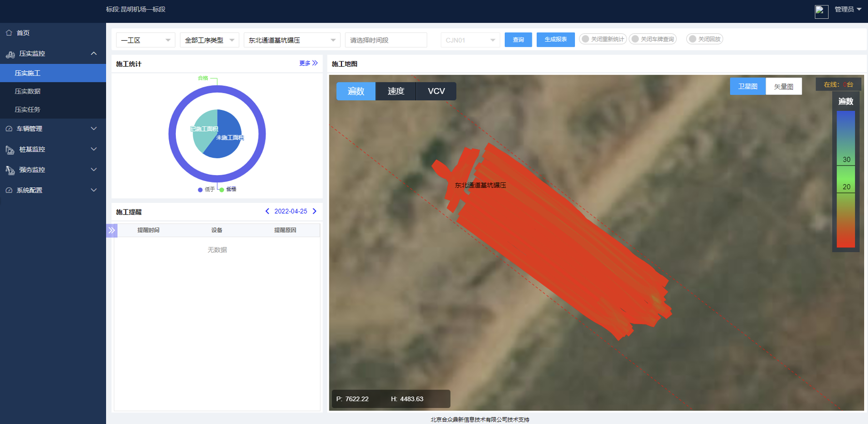Click the 生成报表 generate report button
This screenshot has width=868, height=424.
[555, 40]
